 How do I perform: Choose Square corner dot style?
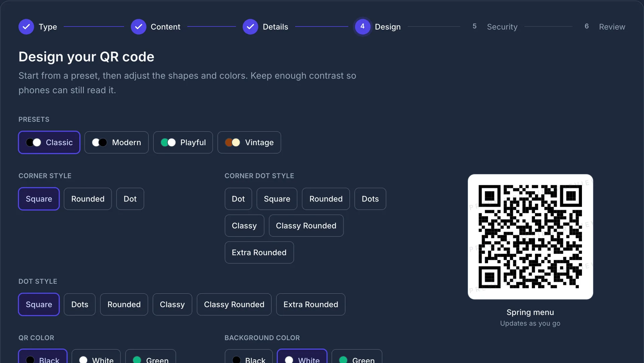click(277, 199)
